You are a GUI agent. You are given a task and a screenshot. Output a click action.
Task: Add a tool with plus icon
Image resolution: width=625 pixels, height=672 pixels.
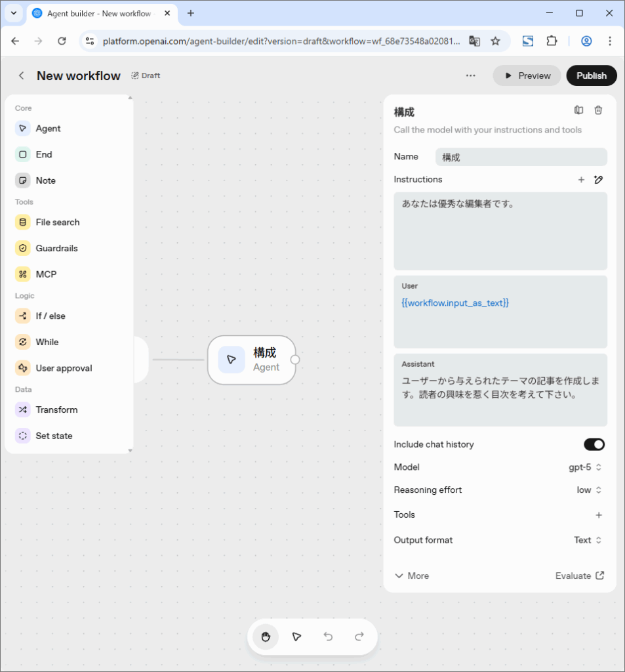click(598, 515)
